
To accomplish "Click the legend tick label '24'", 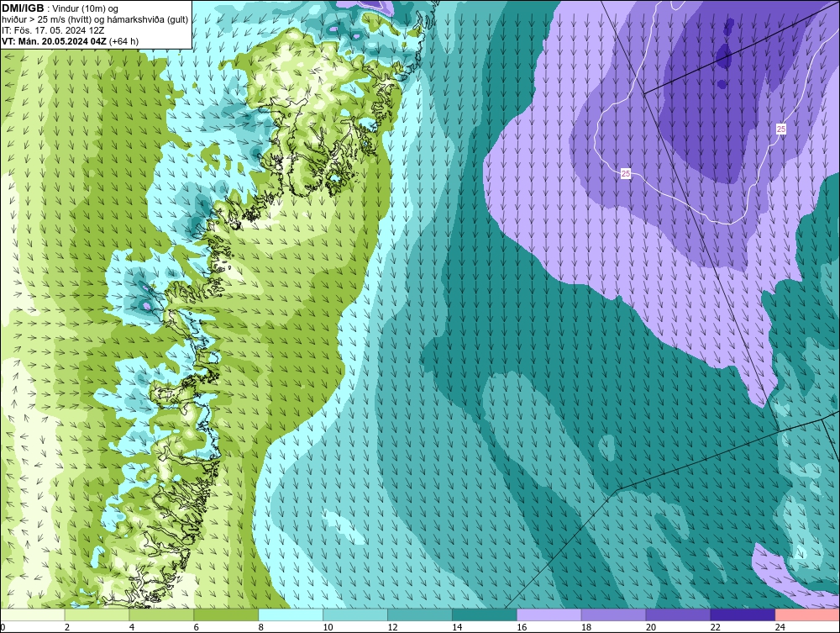I will (780, 627).
